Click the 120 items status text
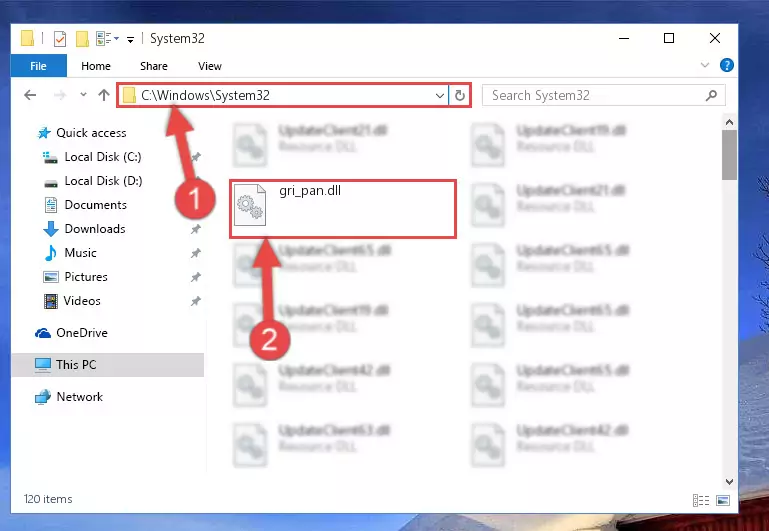The image size is (769, 531). click(48, 499)
